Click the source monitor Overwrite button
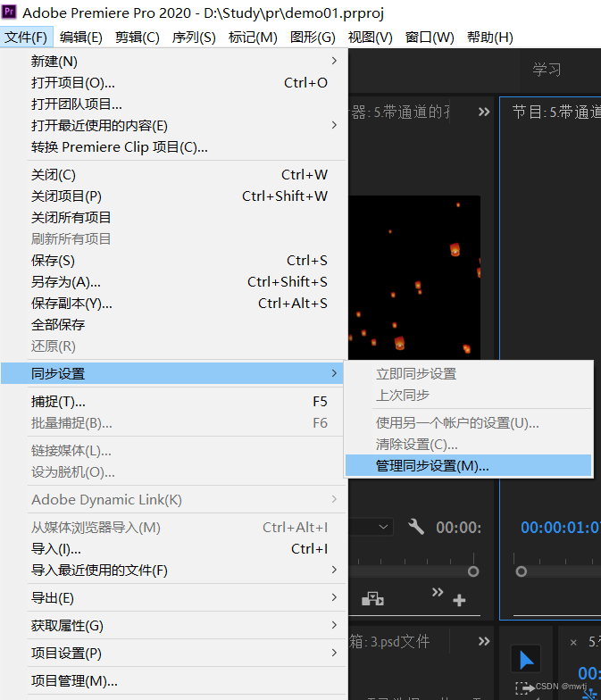Image resolution: width=601 pixels, height=700 pixels. pos(373,598)
